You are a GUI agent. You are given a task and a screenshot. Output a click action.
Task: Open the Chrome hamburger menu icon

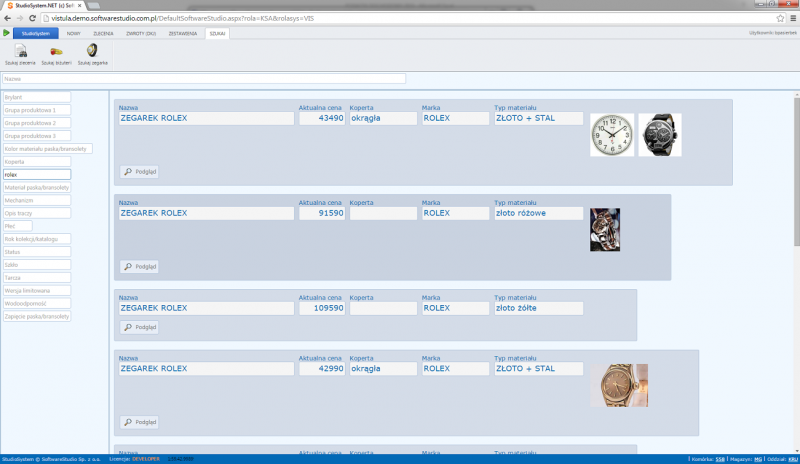(792, 19)
